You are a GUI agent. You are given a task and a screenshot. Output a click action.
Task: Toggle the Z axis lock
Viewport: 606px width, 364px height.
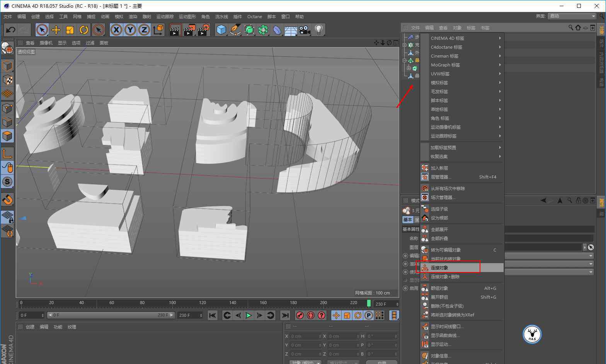(144, 30)
